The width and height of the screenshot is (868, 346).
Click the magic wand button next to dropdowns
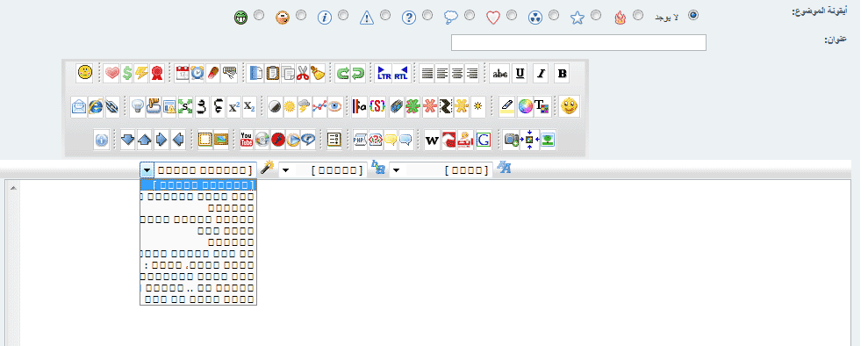pyautogui.click(x=268, y=168)
